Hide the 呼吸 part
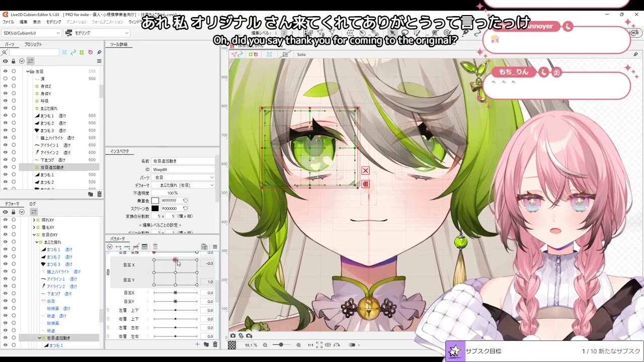This screenshot has width=644, height=362. 6,101
